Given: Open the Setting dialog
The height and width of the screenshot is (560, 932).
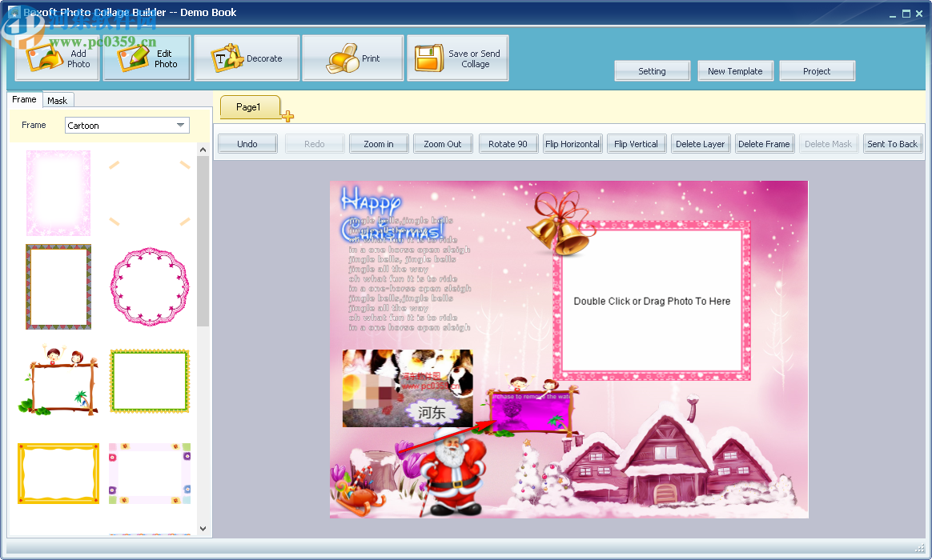Looking at the screenshot, I should pyautogui.click(x=652, y=70).
